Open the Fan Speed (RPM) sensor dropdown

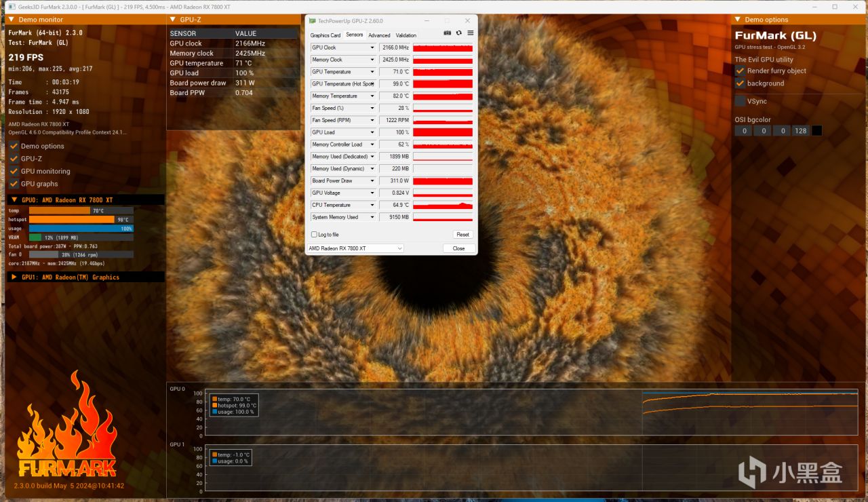pos(372,120)
